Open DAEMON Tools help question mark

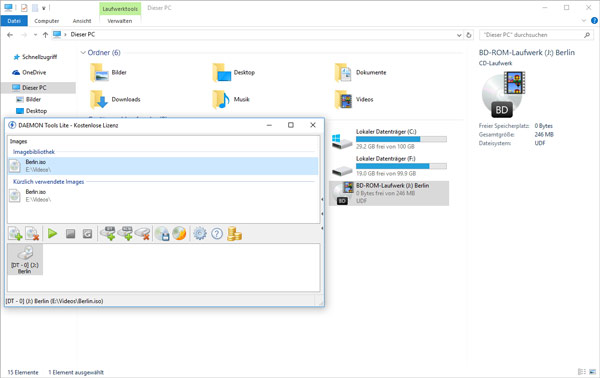pos(217,233)
